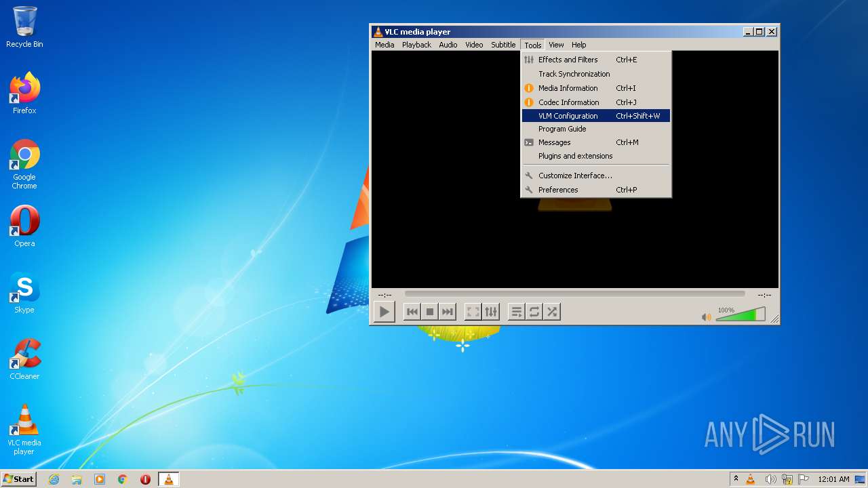
Task: Open Preferences from Tools menu
Action: click(x=596, y=190)
